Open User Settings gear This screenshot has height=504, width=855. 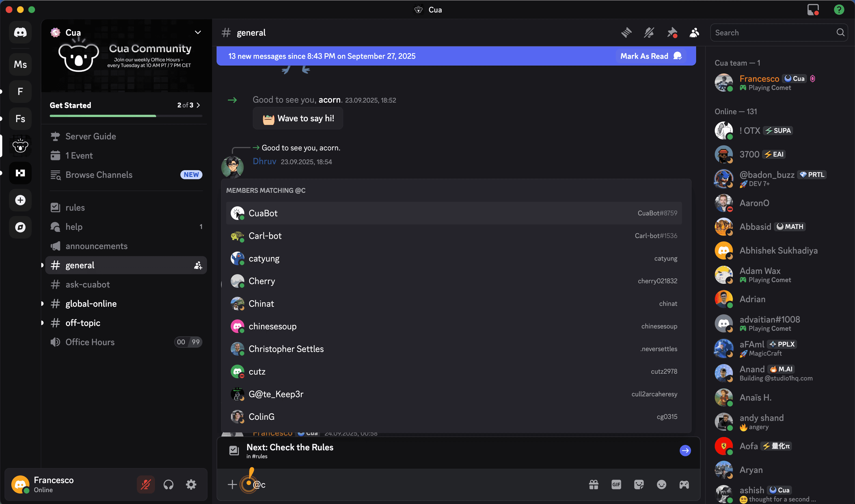tap(191, 485)
